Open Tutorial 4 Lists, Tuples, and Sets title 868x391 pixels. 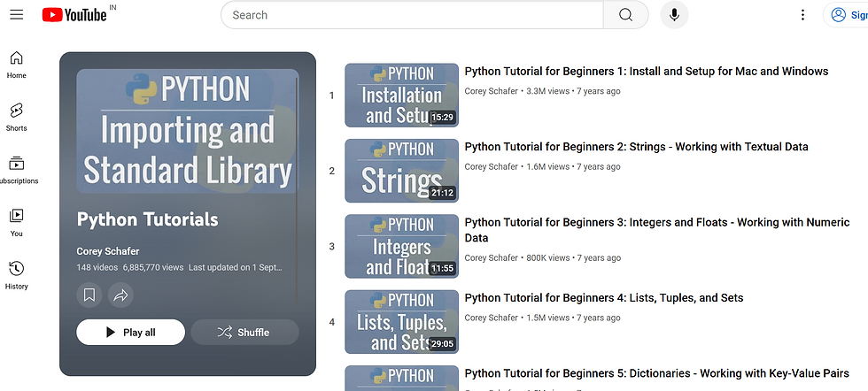coord(603,298)
